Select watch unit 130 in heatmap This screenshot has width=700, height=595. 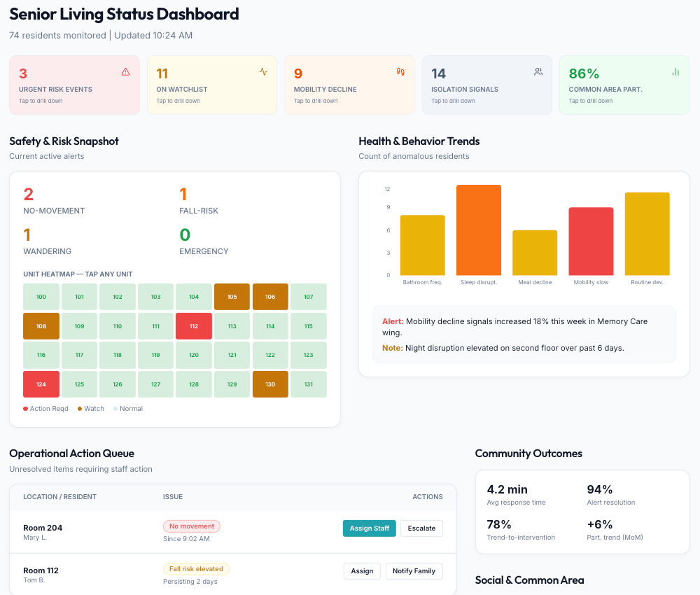click(x=270, y=384)
